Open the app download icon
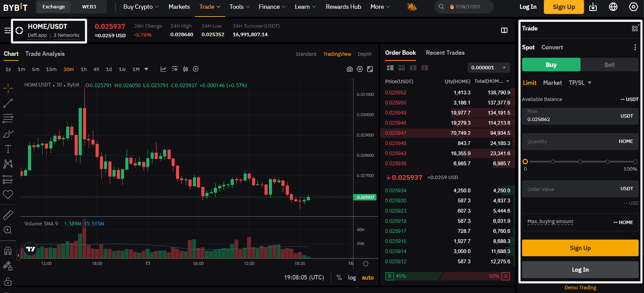Screen dimensions: 644x293 pyautogui.click(x=593, y=7)
